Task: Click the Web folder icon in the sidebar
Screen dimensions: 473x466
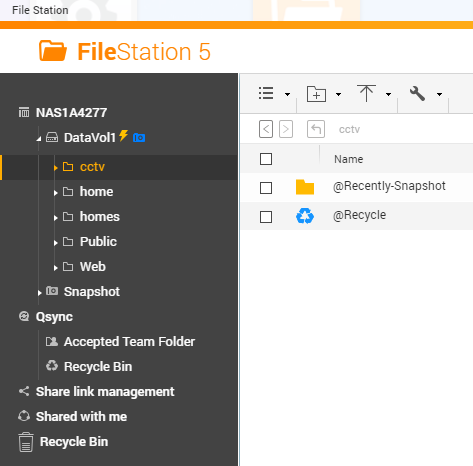Action: click(68, 266)
